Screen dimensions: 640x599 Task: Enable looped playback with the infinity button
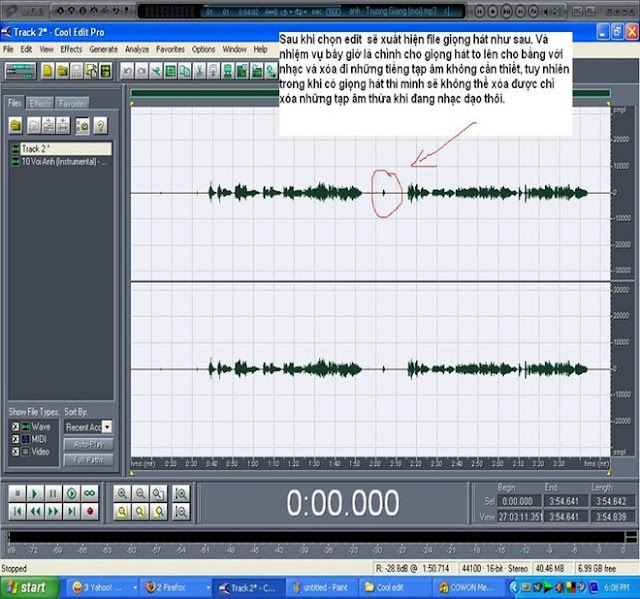[89, 494]
